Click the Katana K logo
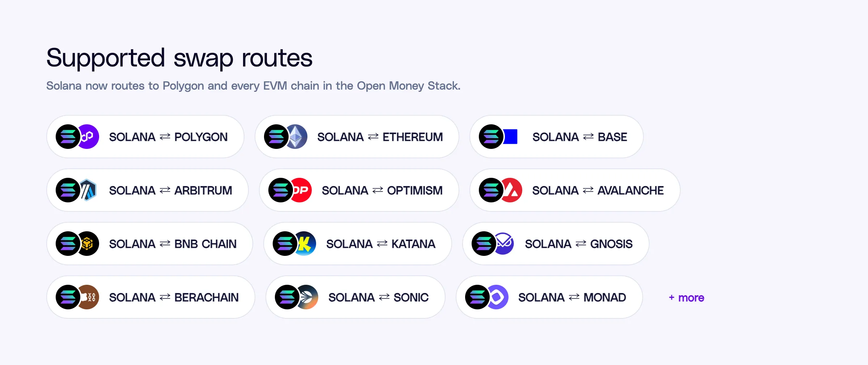This screenshot has height=365, width=868. coord(306,244)
